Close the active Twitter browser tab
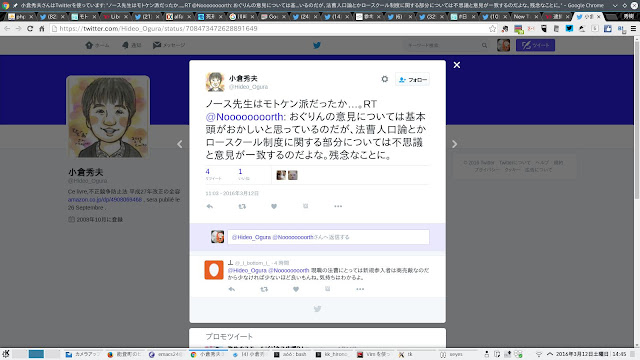The image size is (640, 360). (x=599, y=17)
